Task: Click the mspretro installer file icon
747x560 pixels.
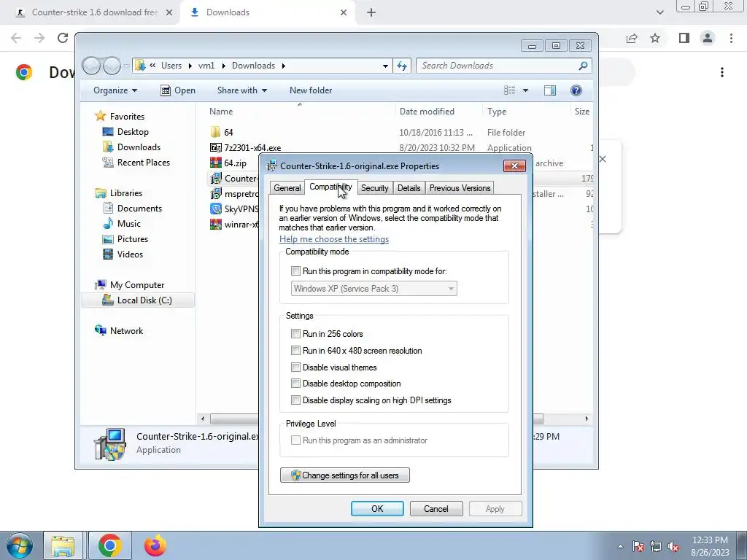Action: coord(216,193)
